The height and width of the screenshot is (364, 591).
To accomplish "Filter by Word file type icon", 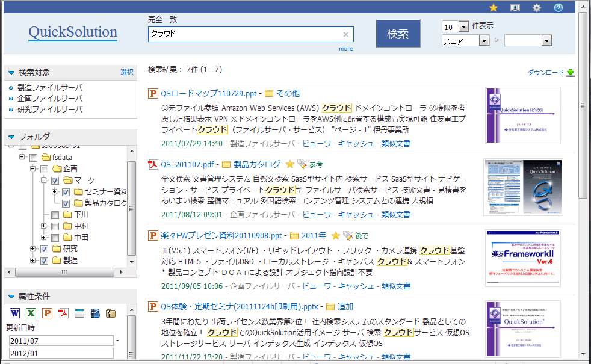I will [15, 313].
